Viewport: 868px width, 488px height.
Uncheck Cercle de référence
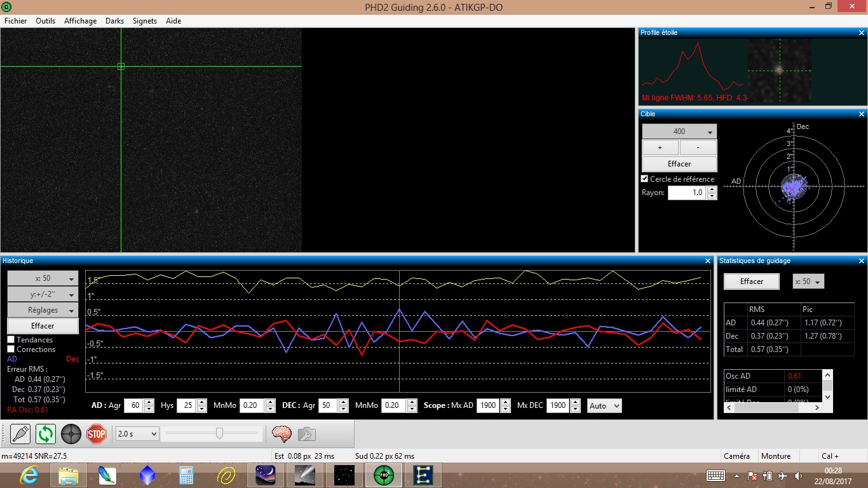pyautogui.click(x=645, y=179)
